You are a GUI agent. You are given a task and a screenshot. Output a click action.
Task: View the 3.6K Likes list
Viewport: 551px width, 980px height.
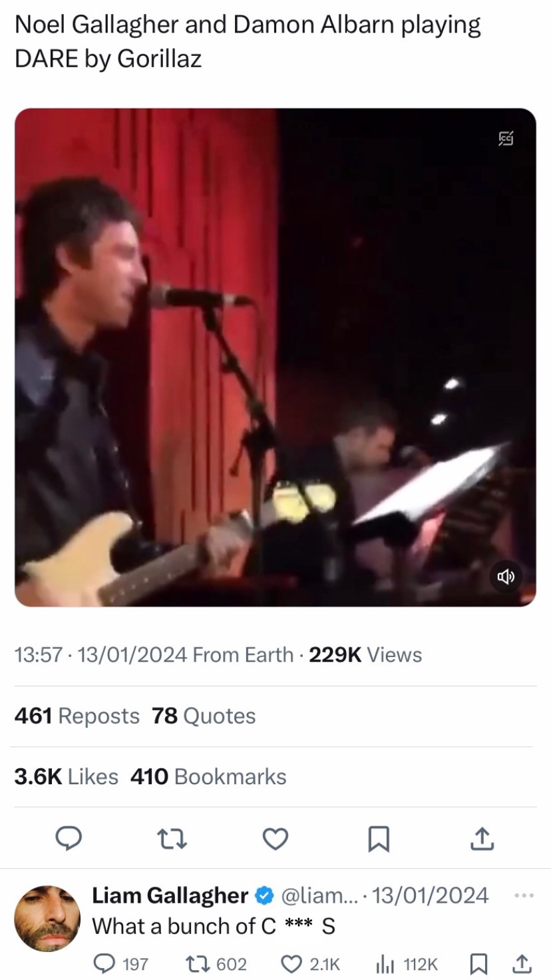click(66, 776)
